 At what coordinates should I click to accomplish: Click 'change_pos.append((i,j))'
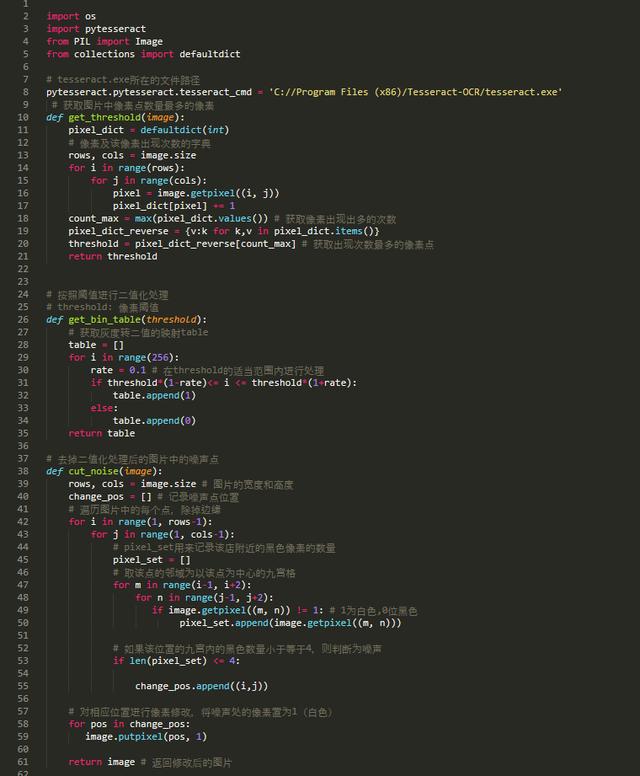coord(201,686)
